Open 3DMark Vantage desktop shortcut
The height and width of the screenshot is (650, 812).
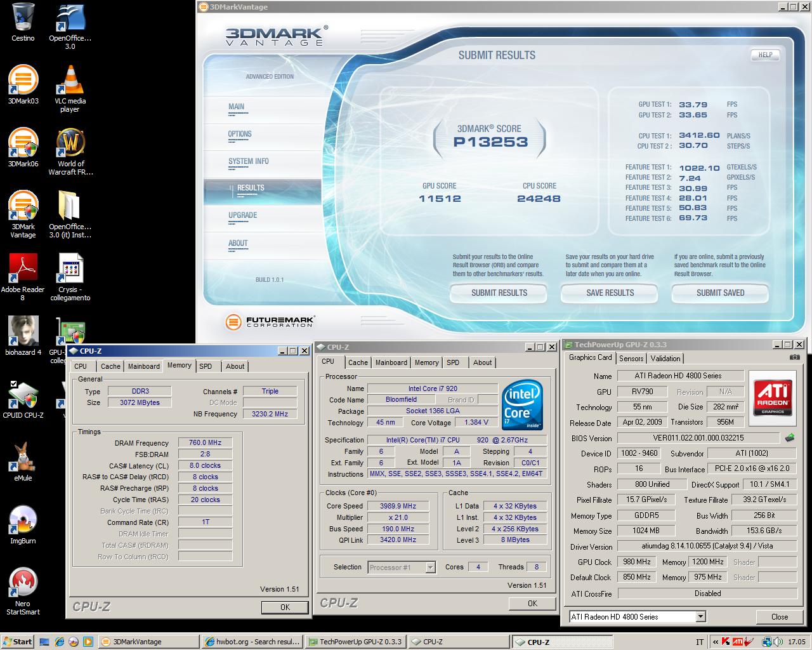pos(23,215)
